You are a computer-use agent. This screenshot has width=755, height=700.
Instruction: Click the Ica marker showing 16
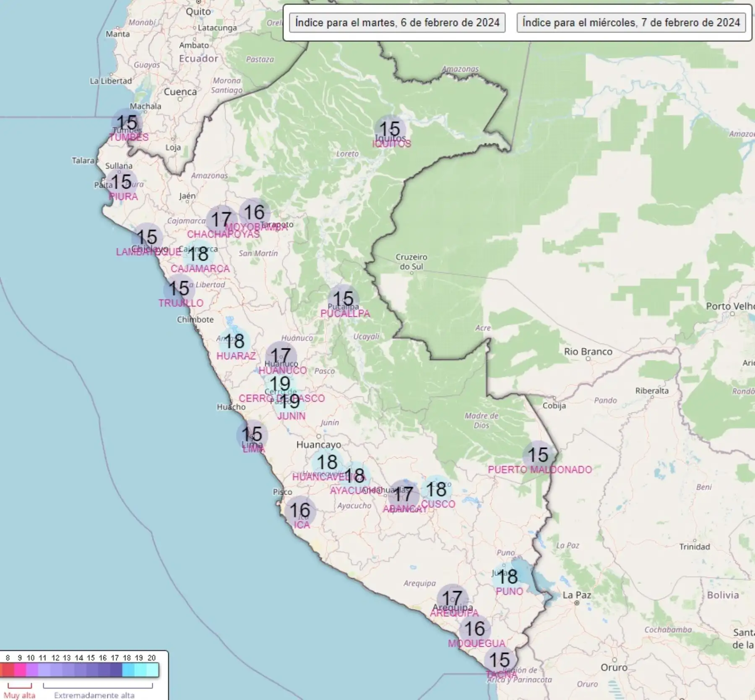click(300, 511)
